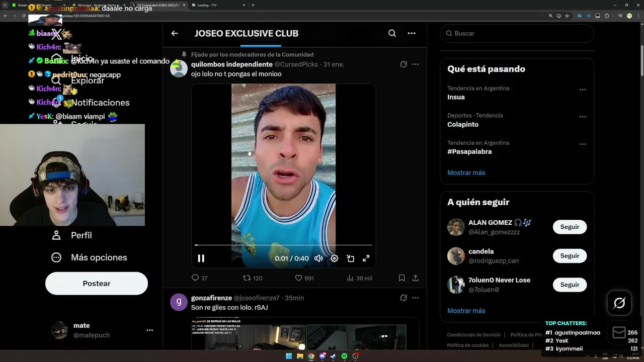This screenshot has height=362, width=644.
Task: Open gonzafirenze profile avatar
Action: (x=179, y=302)
